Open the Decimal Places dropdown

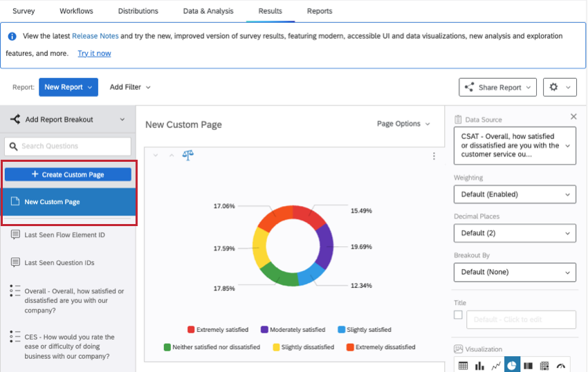click(515, 233)
